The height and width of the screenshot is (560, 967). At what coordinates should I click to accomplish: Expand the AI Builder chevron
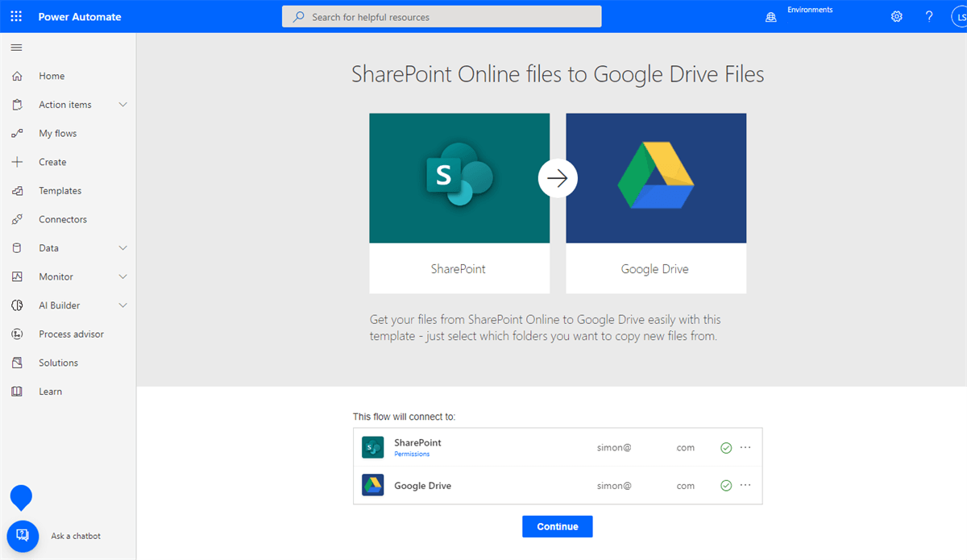[x=123, y=305]
